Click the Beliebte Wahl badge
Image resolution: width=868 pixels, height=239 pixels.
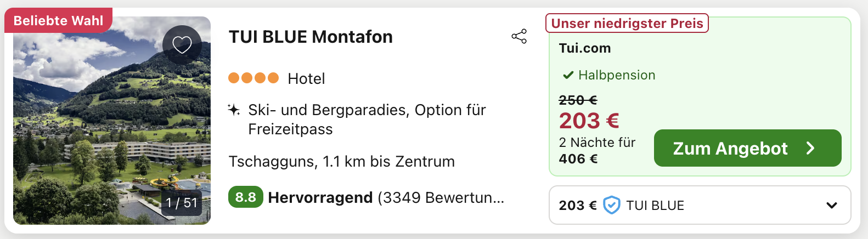pos(58,20)
